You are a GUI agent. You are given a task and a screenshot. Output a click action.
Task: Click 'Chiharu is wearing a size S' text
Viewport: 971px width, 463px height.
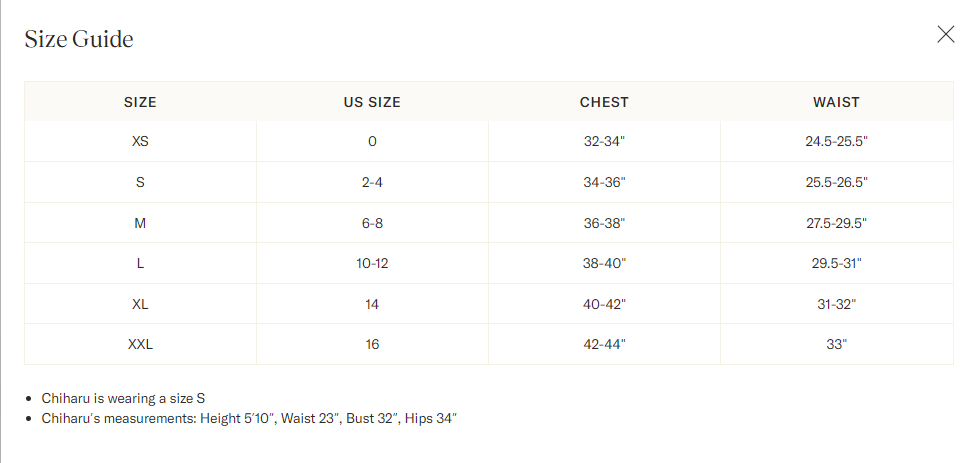tap(123, 398)
